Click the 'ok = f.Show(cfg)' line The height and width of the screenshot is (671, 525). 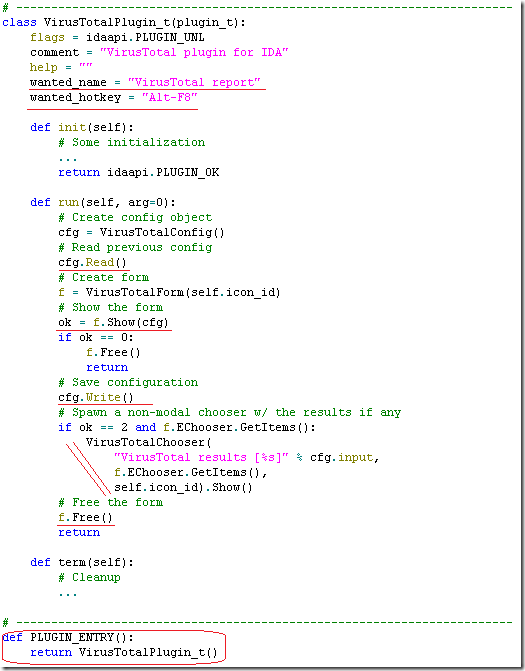coord(113,322)
